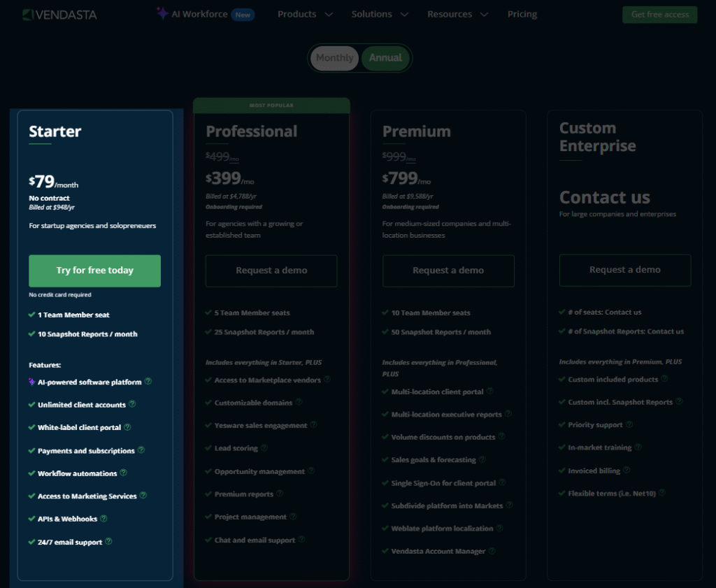
Task: Click the Get free access button
Action: 659,15
